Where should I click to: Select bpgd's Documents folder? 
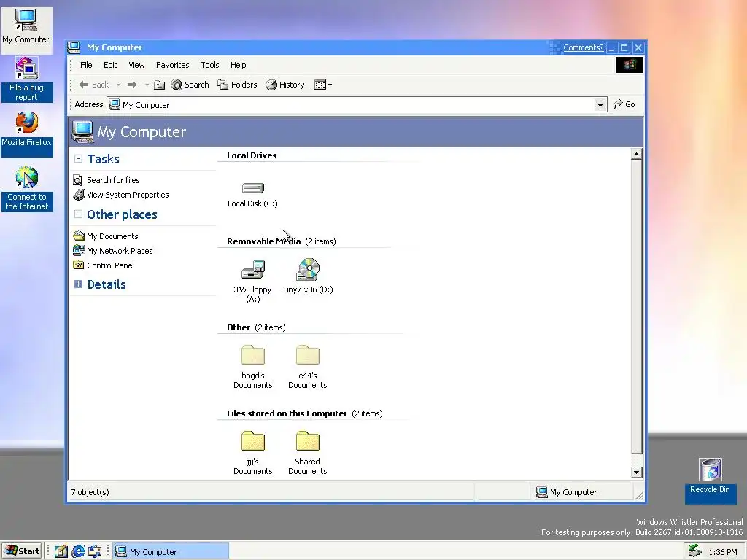(252, 367)
